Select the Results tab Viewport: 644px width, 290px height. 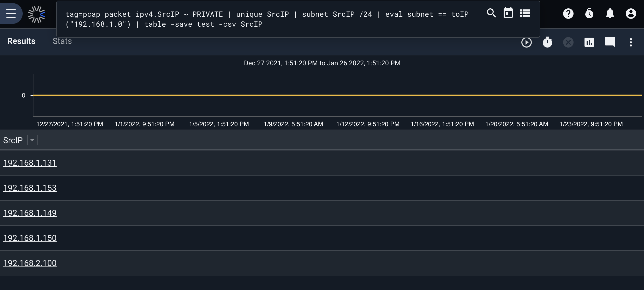tap(21, 41)
